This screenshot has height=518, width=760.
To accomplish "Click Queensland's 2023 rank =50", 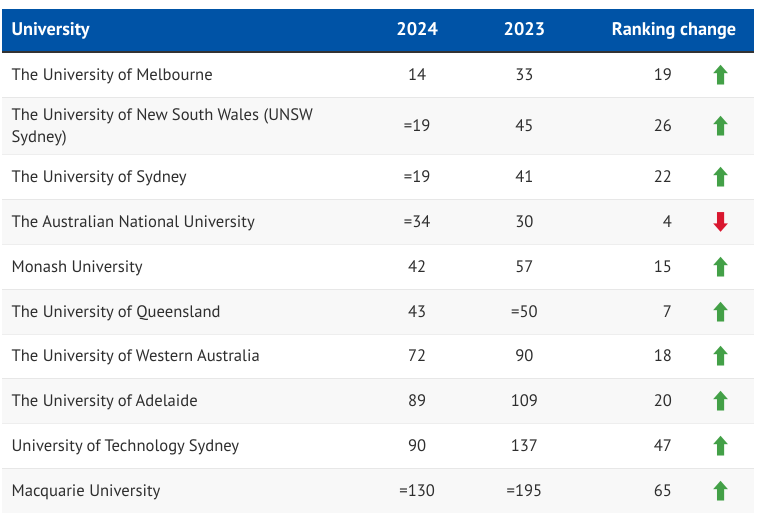I will (524, 311).
